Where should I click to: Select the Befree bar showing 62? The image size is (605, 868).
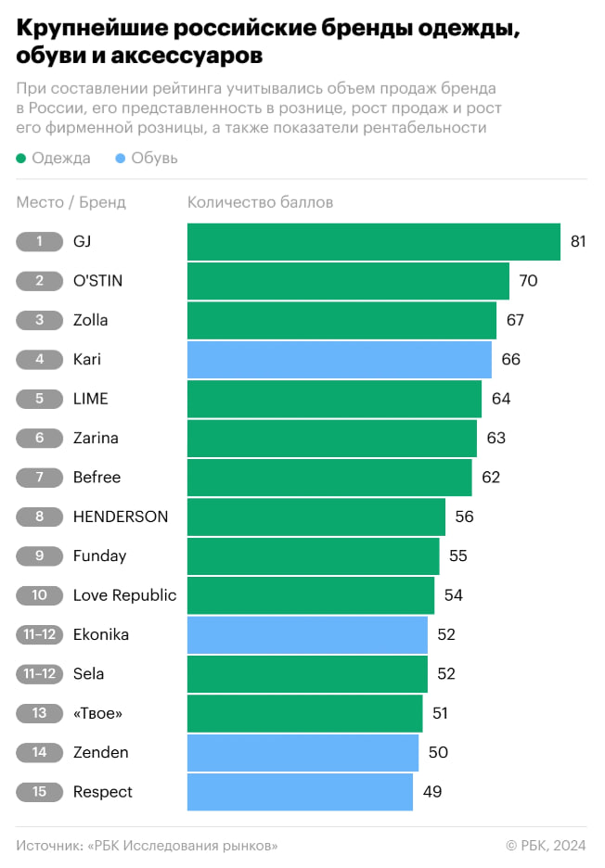click(x=329, y=478)
